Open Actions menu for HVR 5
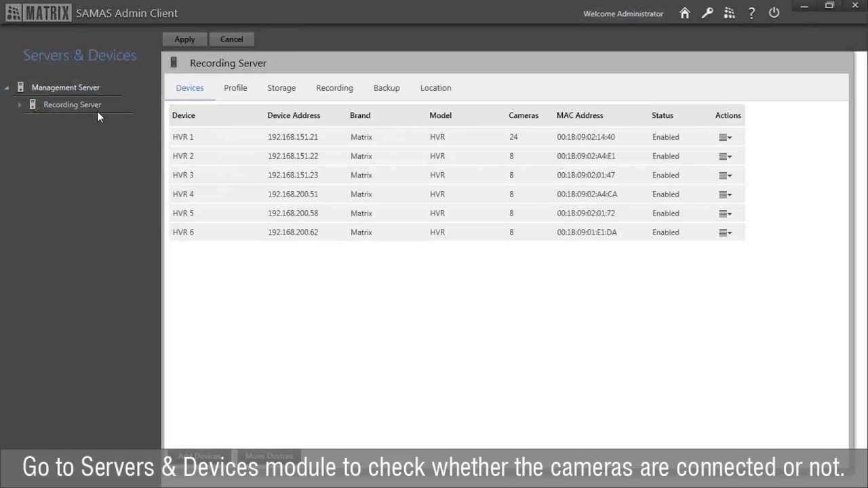 coord(725,213)
